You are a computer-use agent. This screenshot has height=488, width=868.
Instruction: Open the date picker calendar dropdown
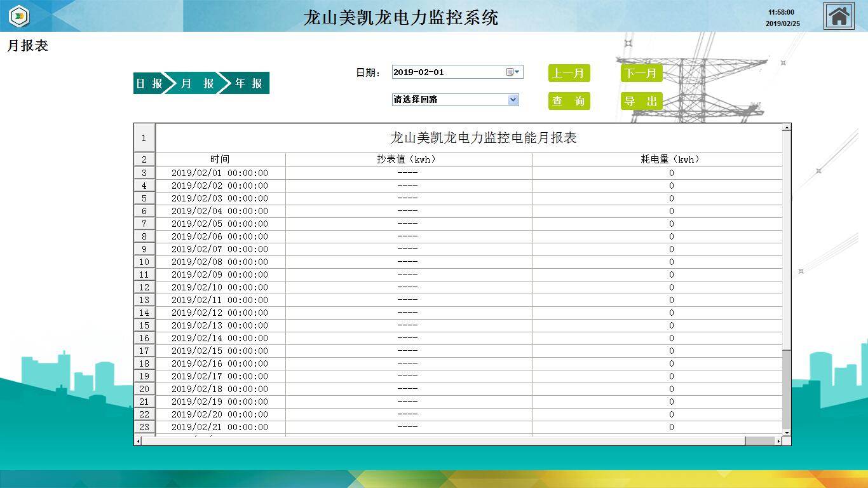tap(513, 72)
